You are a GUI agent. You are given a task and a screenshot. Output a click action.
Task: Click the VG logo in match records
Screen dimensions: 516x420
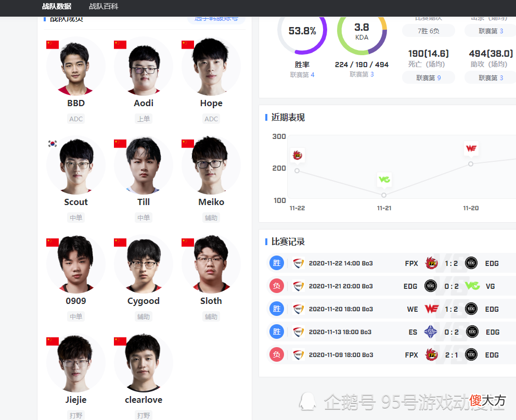[472, 286]
